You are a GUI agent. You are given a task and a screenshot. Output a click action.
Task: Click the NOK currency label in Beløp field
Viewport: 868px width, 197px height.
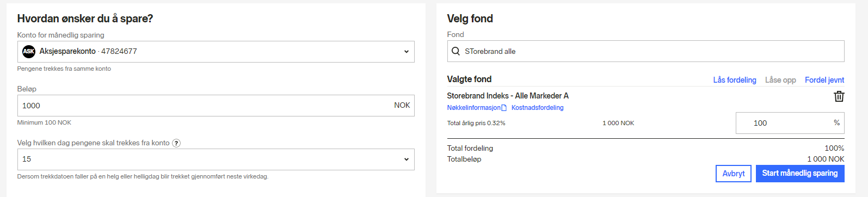click(402, 105)
